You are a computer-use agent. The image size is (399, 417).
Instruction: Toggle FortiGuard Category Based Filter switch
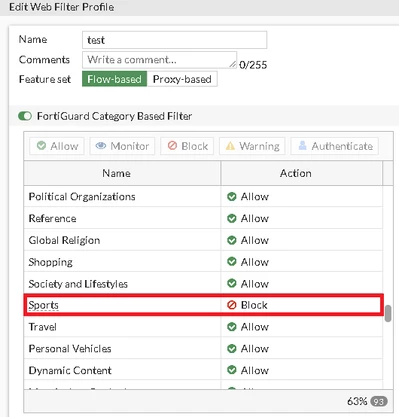[x=25, y=116]
